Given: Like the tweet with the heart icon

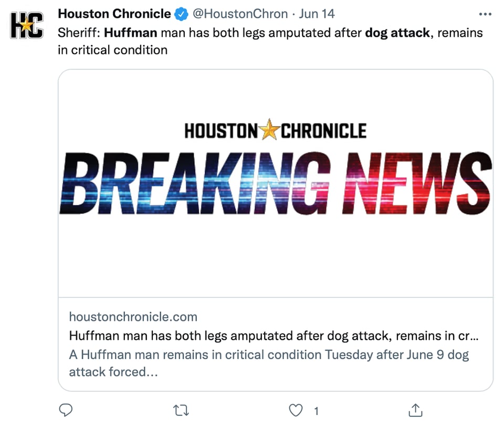Looking at the screenshot, I should pyautogui.click(x=296, y=410).
